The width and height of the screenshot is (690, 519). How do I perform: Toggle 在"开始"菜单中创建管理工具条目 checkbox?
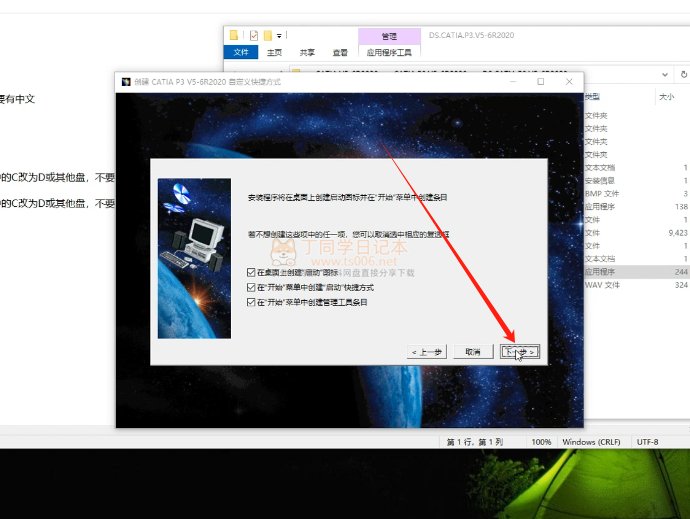pos(251,302)
